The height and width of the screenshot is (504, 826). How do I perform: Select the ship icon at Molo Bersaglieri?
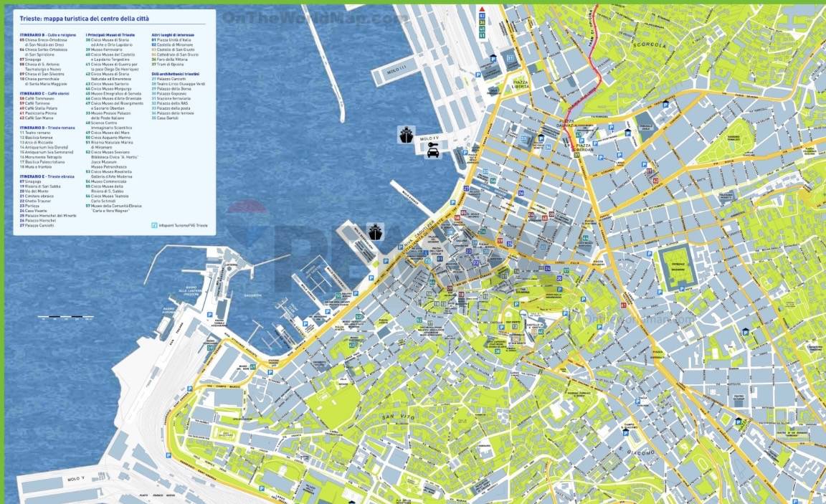(375, 232)
